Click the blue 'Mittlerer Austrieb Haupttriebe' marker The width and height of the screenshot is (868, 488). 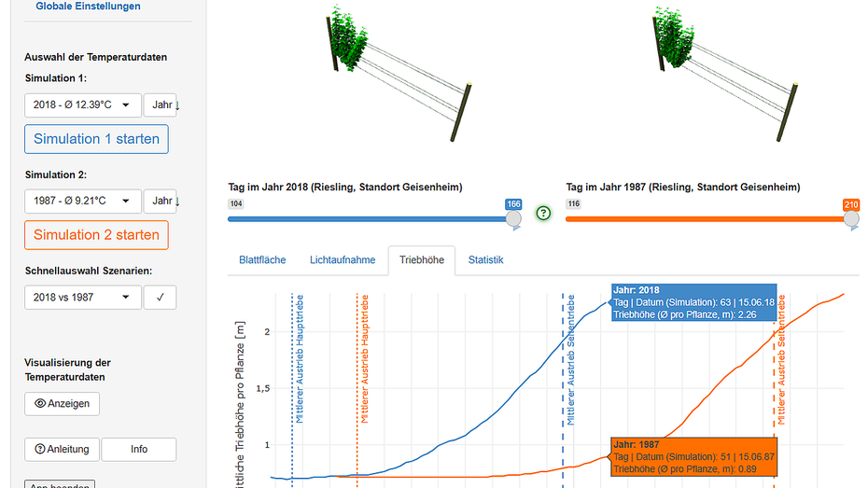click(300, 359)
